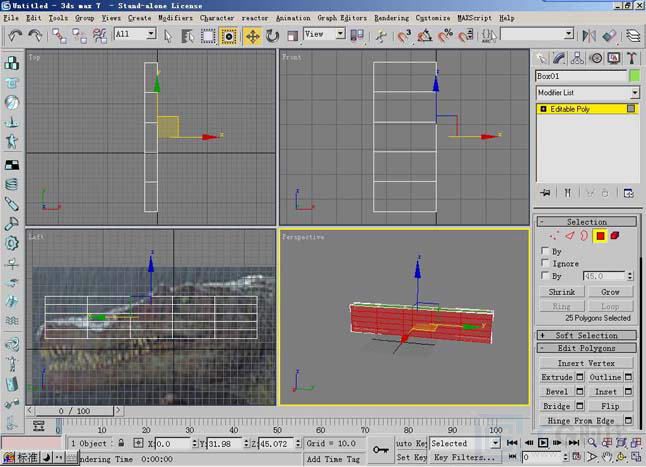The image size is (646, 467).
Task: Open Select by Name dialog icon
Action: click(188, 36)
